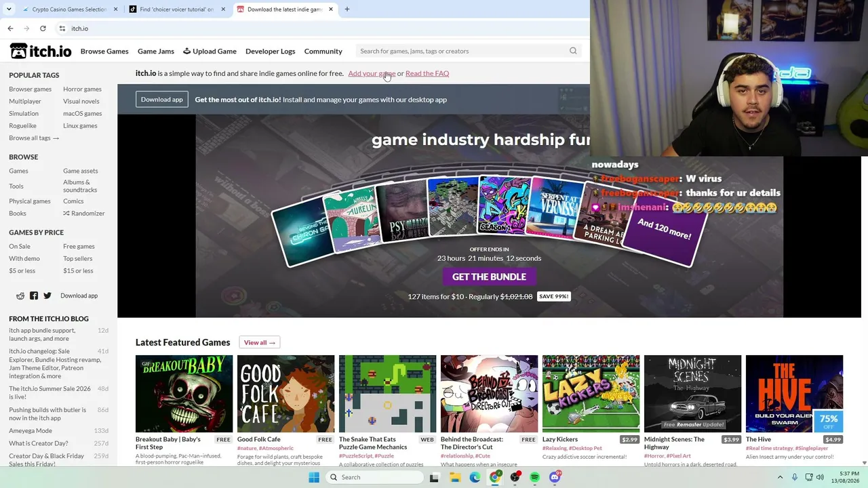Open the Browse Games menu
Image resolution: width=868 pixels, height=488 pixels.
pyautogui.click(x=104, y=52)
